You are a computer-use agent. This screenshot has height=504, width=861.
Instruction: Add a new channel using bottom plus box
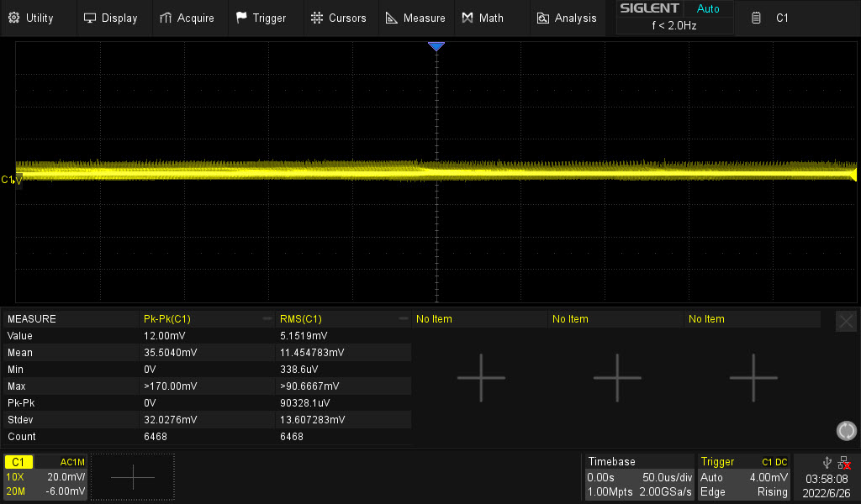[x=133, y=477]
